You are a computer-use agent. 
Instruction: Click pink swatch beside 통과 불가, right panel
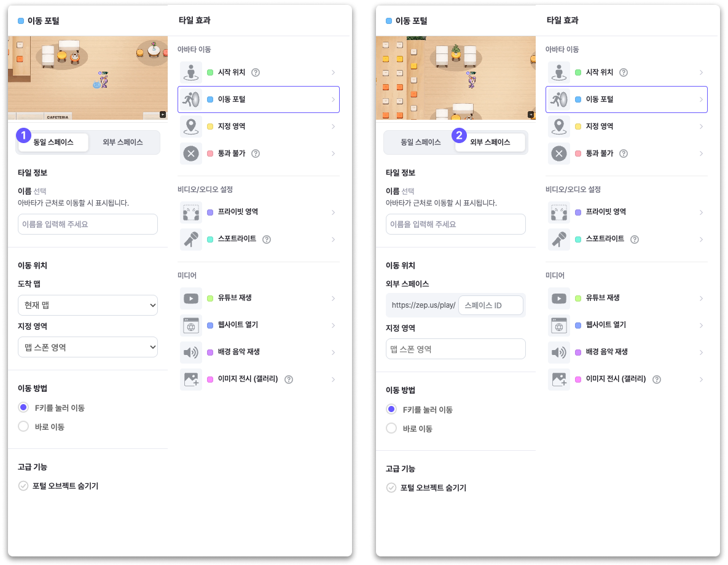pos(578,153)
